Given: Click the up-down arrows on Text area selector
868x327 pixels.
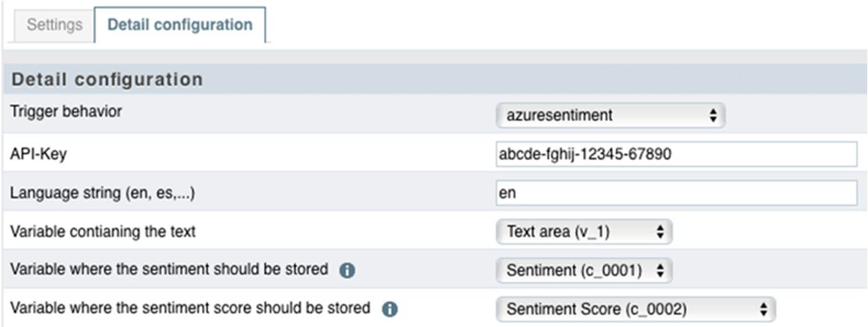Looking at the screenshot, I should (x=660, y=232).
